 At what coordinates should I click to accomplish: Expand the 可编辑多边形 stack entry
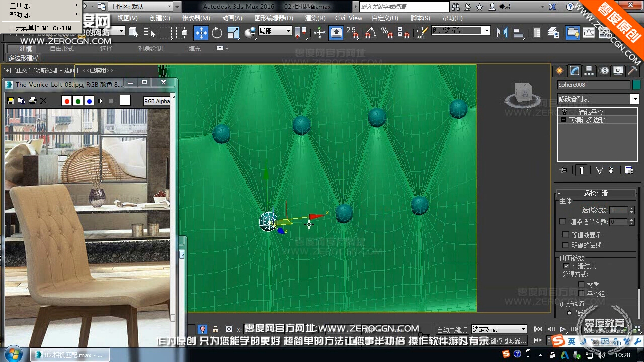(x=563, y=120)
